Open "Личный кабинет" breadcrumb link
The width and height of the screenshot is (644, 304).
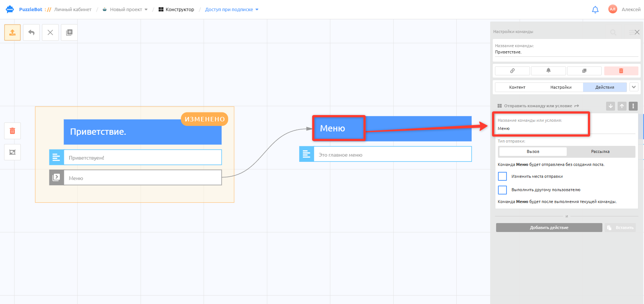73,10
